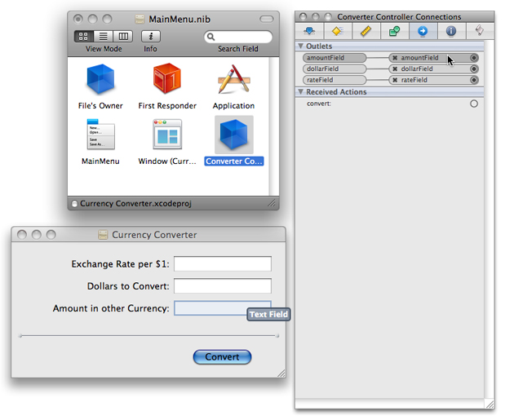Click the Exchange Rate per $1 field
505x420 pixels.
pos(223,264)
